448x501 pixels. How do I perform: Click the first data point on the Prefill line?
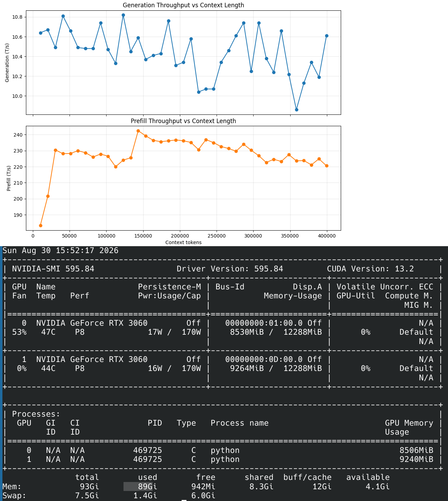click(x=40, y=225)
